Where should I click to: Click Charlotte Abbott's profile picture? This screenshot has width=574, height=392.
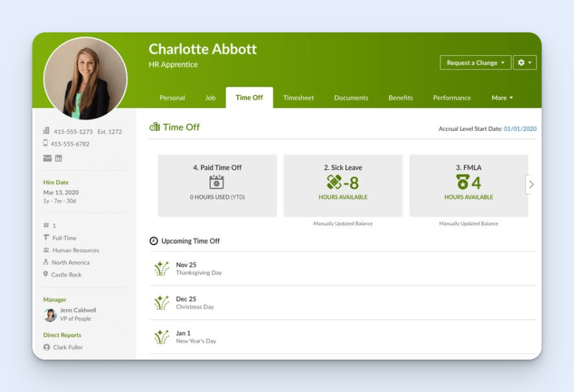(x=85, y=76)
